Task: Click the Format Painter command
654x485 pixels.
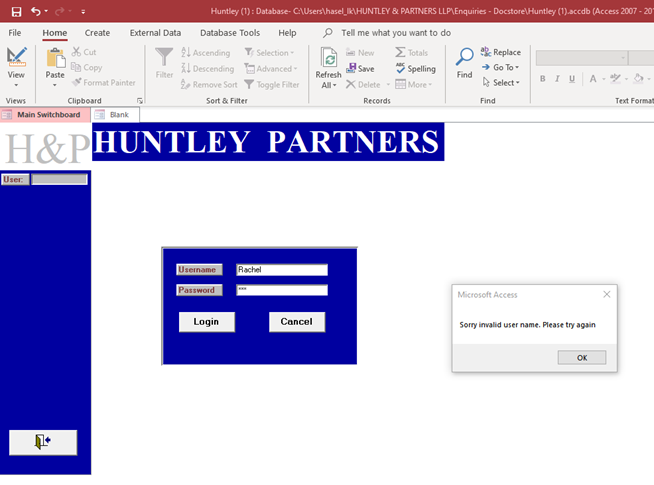Action: tap(103, 83)
